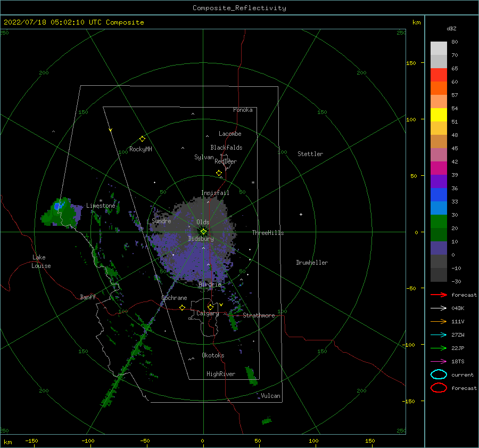This screenshot has width=479, height=448.
Task: Click yellow diamond marker below RedDeer label
Action: tap(219, 173)
